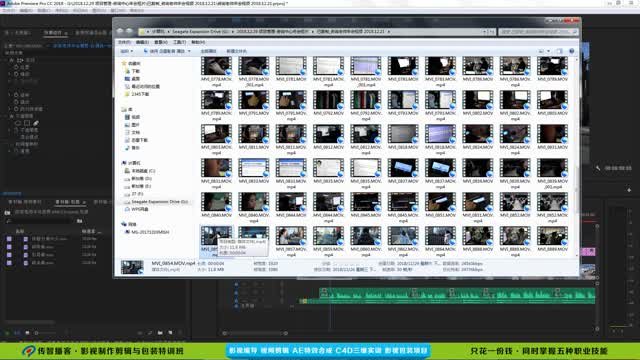Viewport: 640px width, 360px height.
Task: Toggle animation stopwatch for 缩放
Action: tap(17, 74)
